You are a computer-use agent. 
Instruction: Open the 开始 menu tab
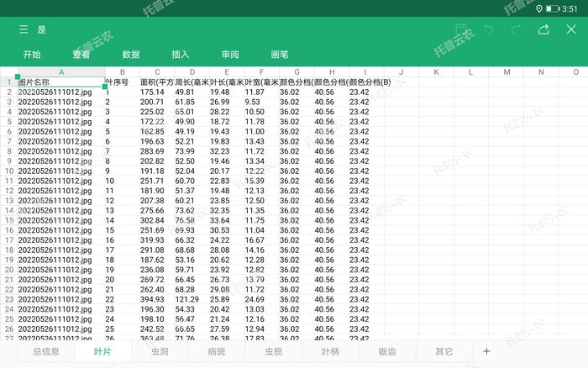pyautogui.click(x=32, y=55)
